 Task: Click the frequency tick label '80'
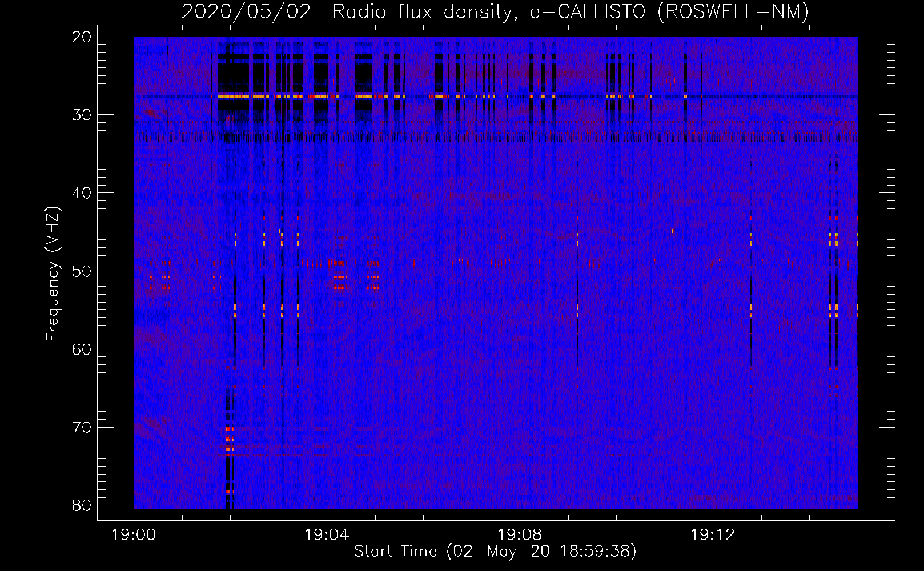82,505
